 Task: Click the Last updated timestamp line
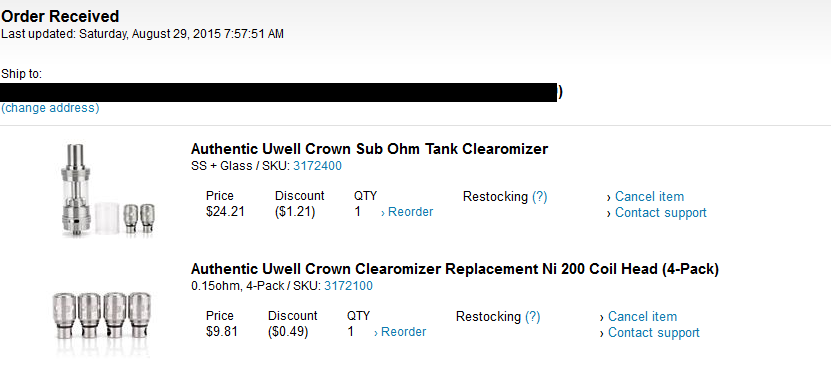coord(143,34)
